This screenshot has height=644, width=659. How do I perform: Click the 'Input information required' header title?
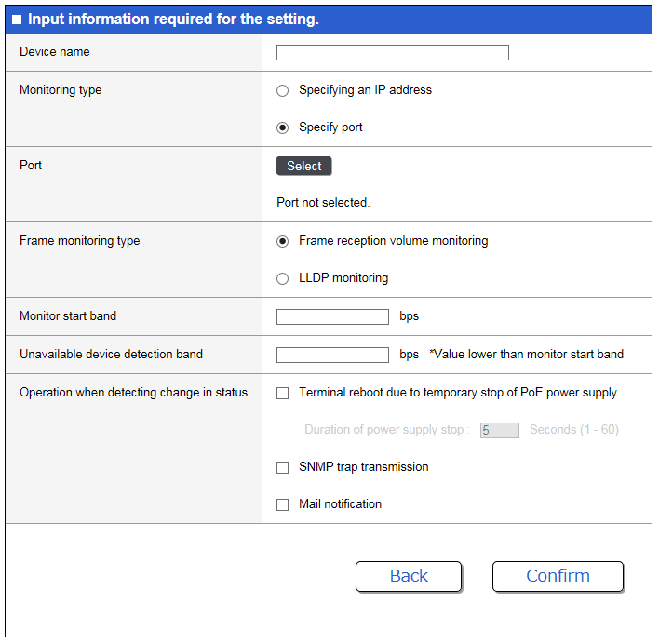pyautogui.click(x=173, y=20)
